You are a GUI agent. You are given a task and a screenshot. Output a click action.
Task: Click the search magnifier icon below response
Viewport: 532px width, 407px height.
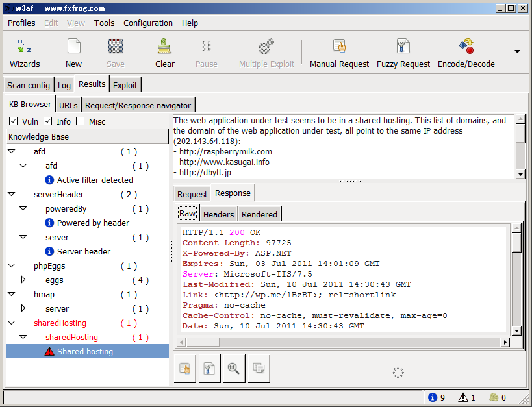(x=232, y=368)
